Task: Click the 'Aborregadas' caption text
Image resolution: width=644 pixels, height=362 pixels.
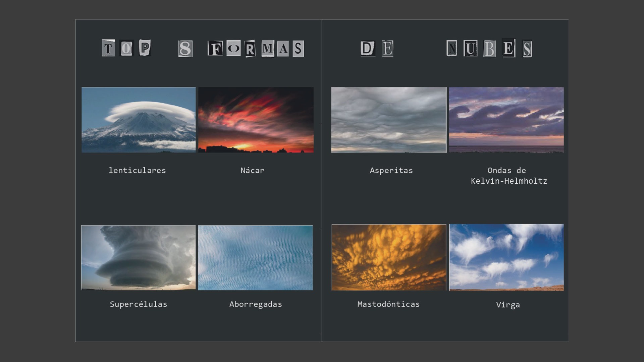Action: pos(256,304)
